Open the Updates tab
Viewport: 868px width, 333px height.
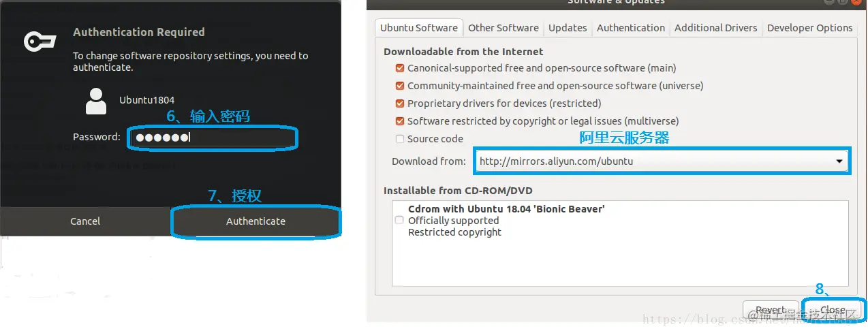click(x=568, y=28)
